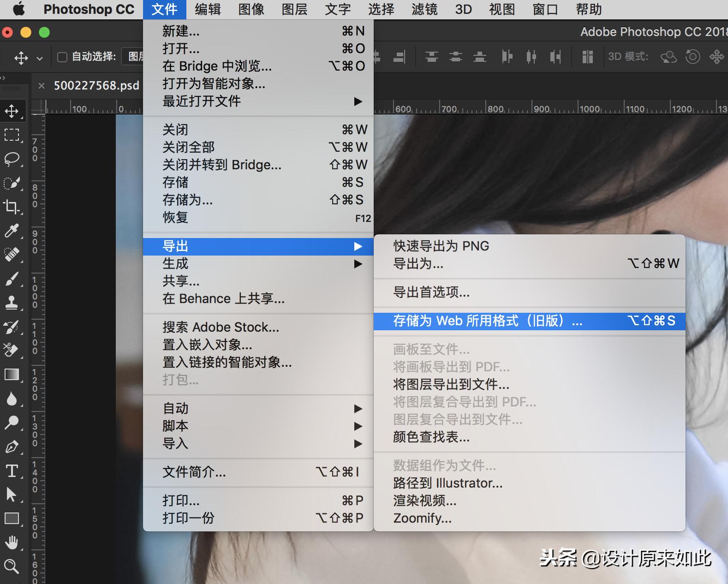The width and height of the screenshot is (728, 584).
Task: Choose 存储为 Web 所用格式（旧版）
Action: [530, 321]
